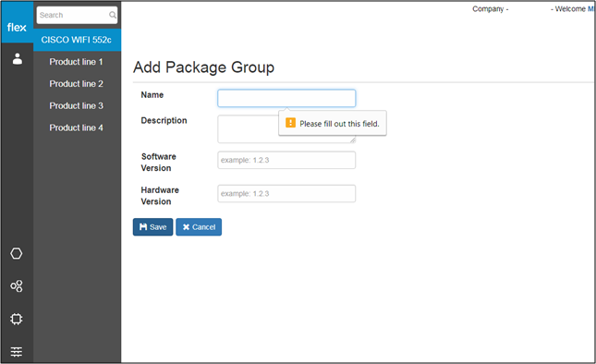Click the chip hardware sidebar icon
This screenshot has height=364, width=596.
(x=17, y=319)
